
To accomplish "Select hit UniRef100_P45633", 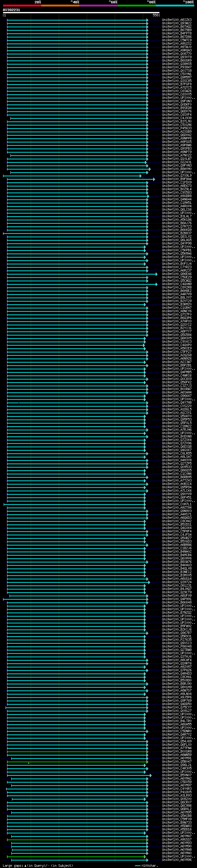I will [x=177, y=128].
